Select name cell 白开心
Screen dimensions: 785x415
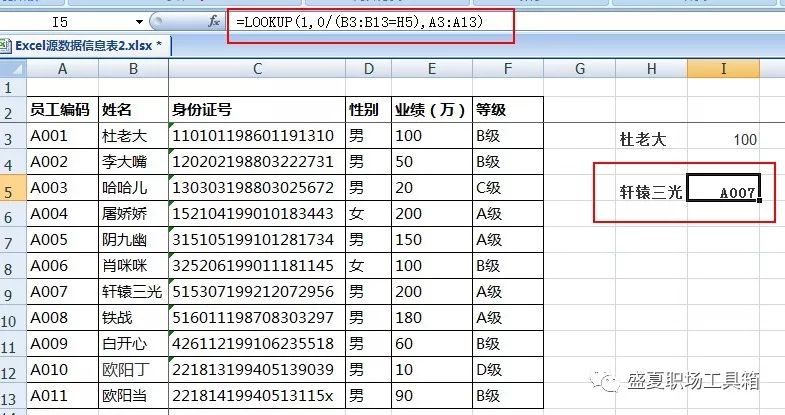[134, 344]
